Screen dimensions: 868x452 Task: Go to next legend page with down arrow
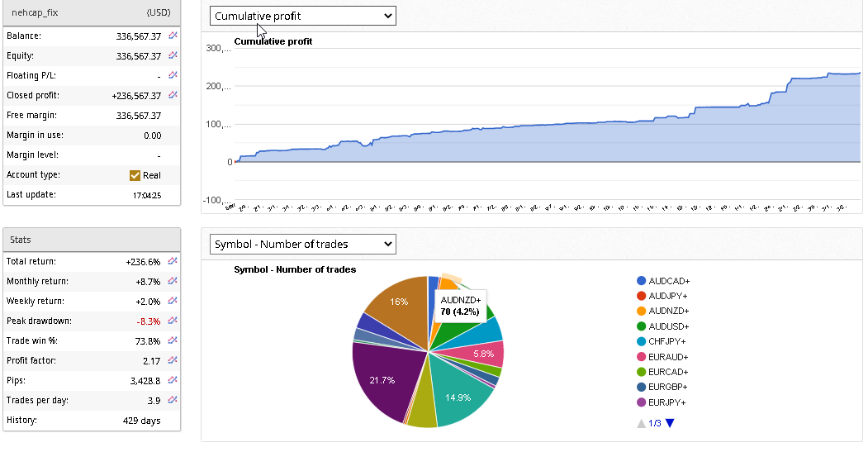click(x=670, y=423)
